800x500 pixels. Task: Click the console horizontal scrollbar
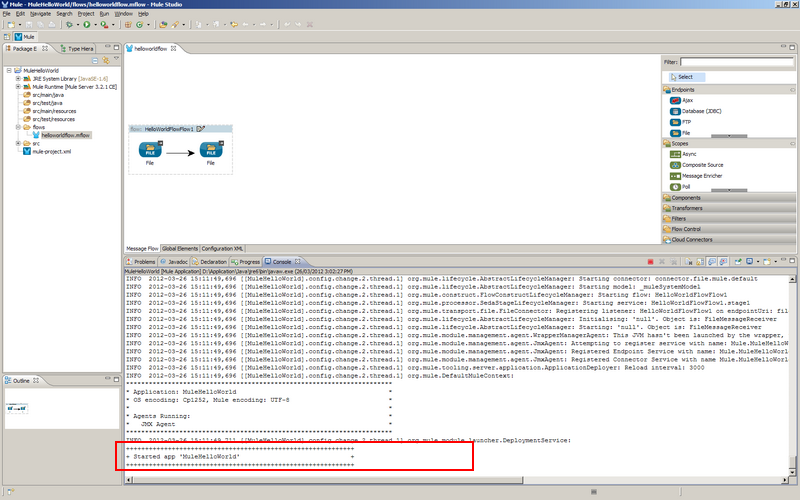(328, 480)
